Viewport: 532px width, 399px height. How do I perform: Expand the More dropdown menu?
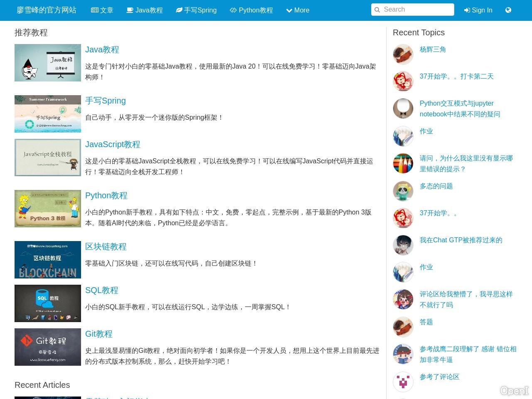[298, 10]
